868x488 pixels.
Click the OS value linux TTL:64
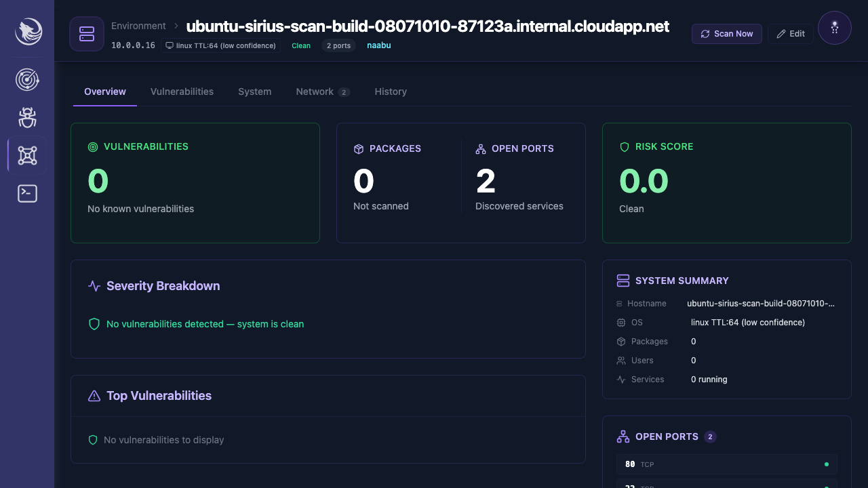(748, 323)
